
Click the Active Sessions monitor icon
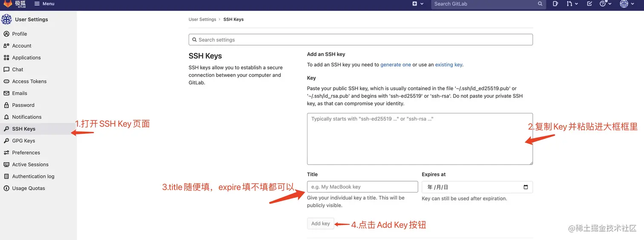[x=6, y=165]
